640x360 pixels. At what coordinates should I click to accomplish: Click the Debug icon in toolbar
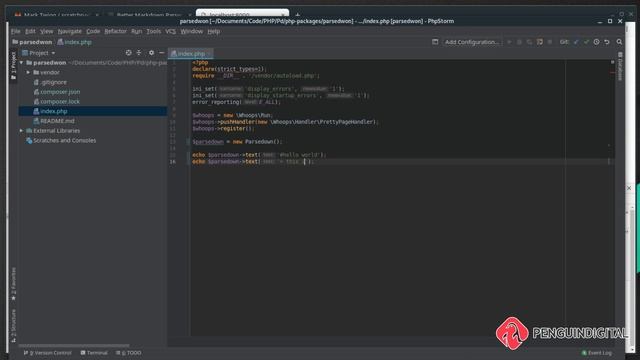[519, 42]
